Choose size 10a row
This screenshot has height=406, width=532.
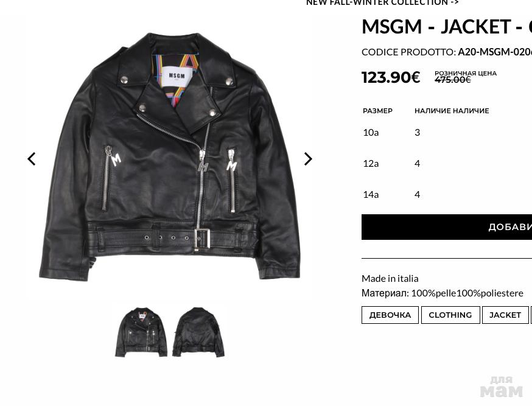click(447, 132)
